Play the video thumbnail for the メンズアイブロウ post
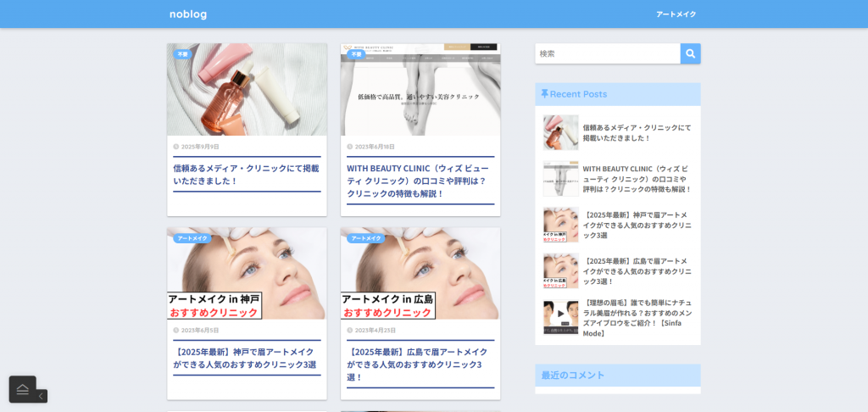Image resolution: width=868 pixels, height=412 pixels. (560, 317)
